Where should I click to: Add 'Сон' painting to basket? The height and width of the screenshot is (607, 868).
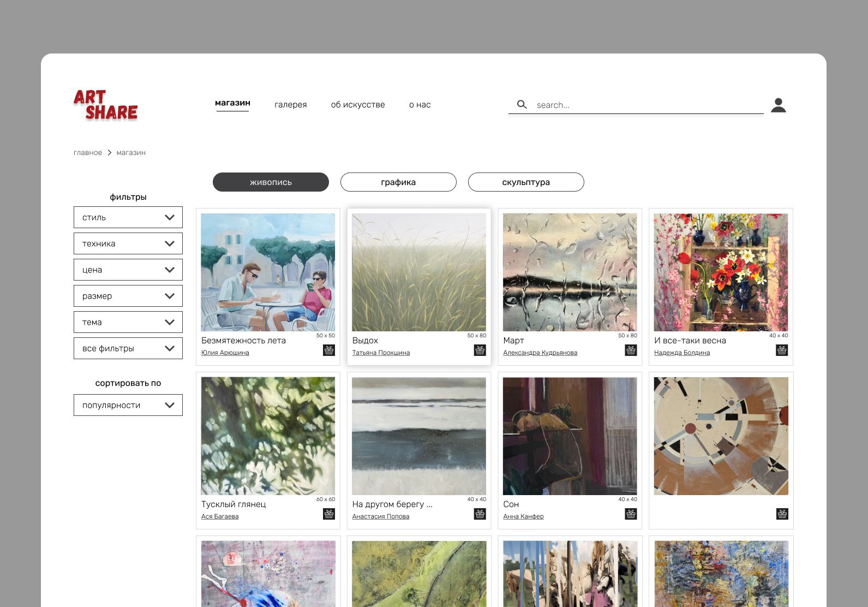tap(631, 514)
